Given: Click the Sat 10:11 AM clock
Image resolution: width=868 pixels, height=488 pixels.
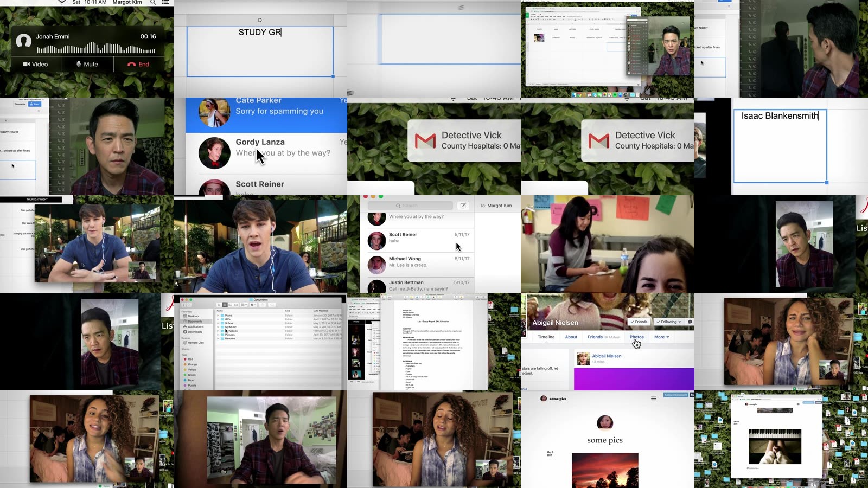Looking at the screenshot, I should (x=90, y=2).
